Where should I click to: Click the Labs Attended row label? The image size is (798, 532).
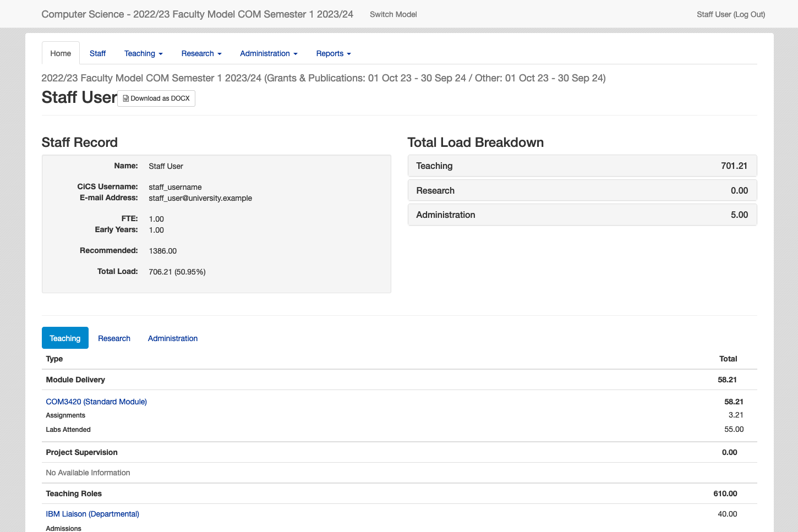(x=68, y=430)
